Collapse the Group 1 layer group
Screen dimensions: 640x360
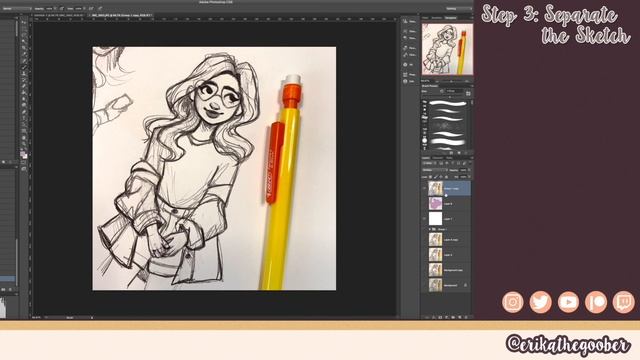pos(429,229)
